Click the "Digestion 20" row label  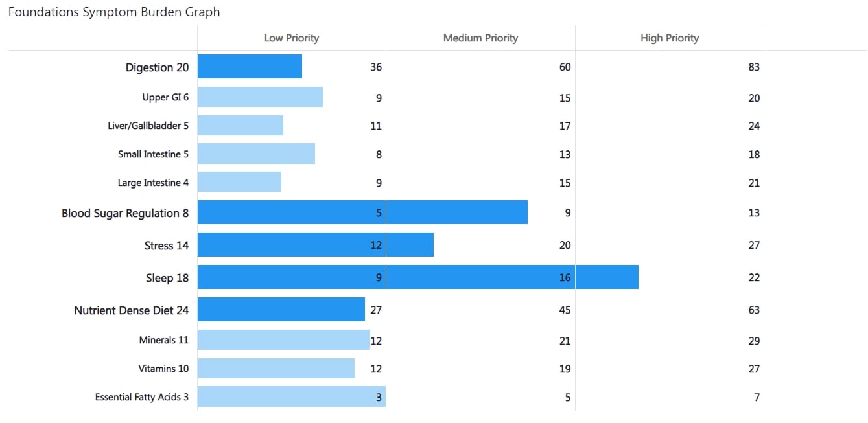(x=158, y=67)
